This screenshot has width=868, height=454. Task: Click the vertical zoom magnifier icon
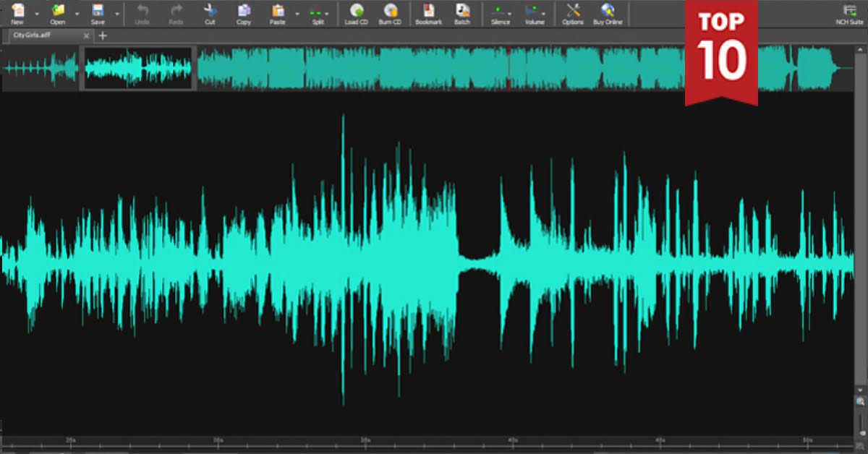click(x=860, y=401)
